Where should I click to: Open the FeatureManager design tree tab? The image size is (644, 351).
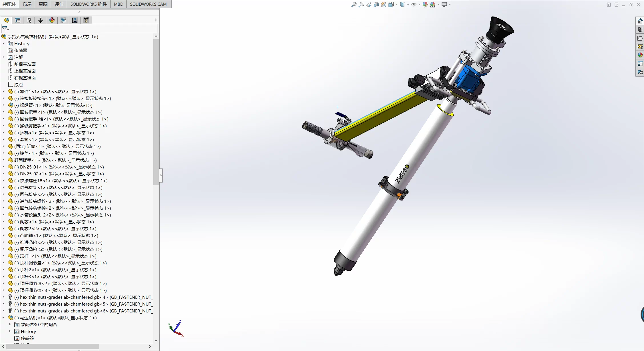coord(6,20)
